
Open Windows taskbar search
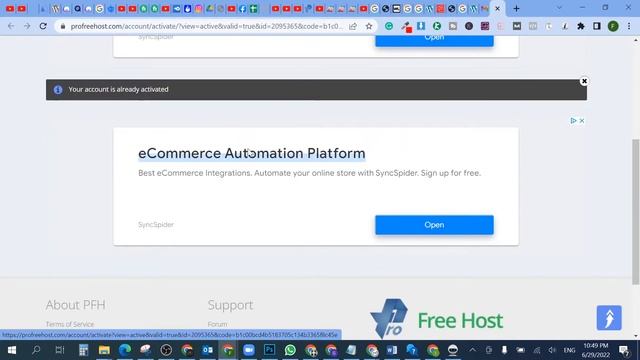point(36,350)
